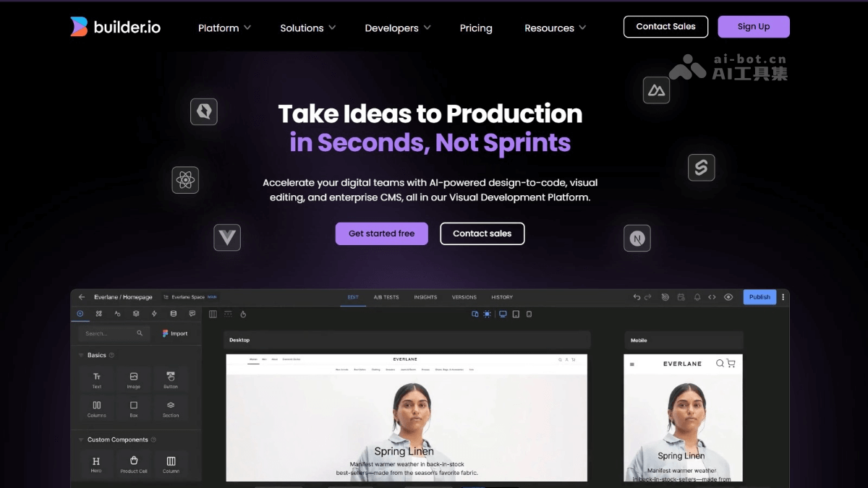Viewport: 868px width, 488px height.
Task: Expand the Solutions navigation dropdown
Action: pyautogui.click(x=307, y=28)
